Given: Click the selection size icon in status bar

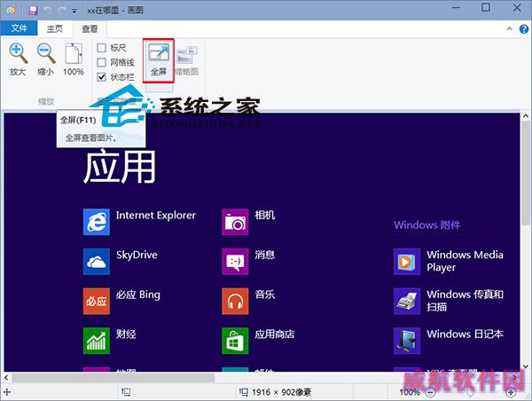Looking at the screenshot, I should click(x=126, y=392).
